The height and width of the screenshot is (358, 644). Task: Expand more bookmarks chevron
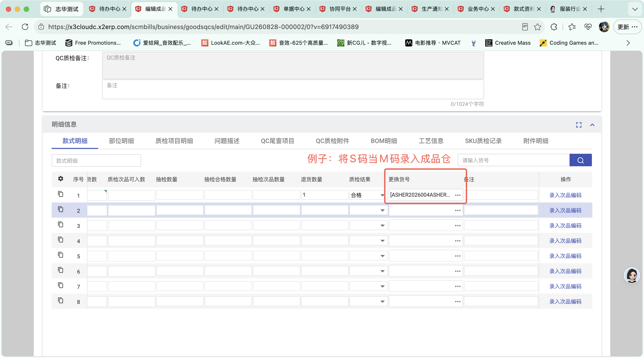click(x=628, y=43)
